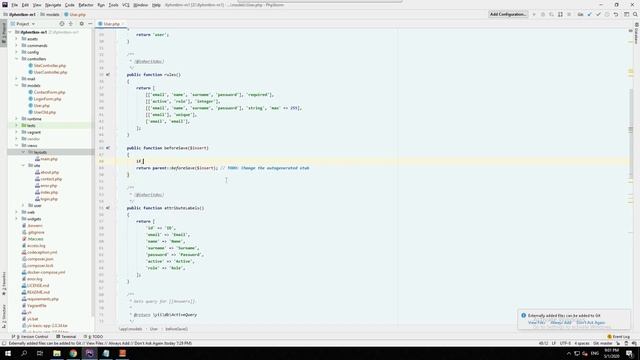Click the Git rollback arrow icon

[x=616, y=14]
